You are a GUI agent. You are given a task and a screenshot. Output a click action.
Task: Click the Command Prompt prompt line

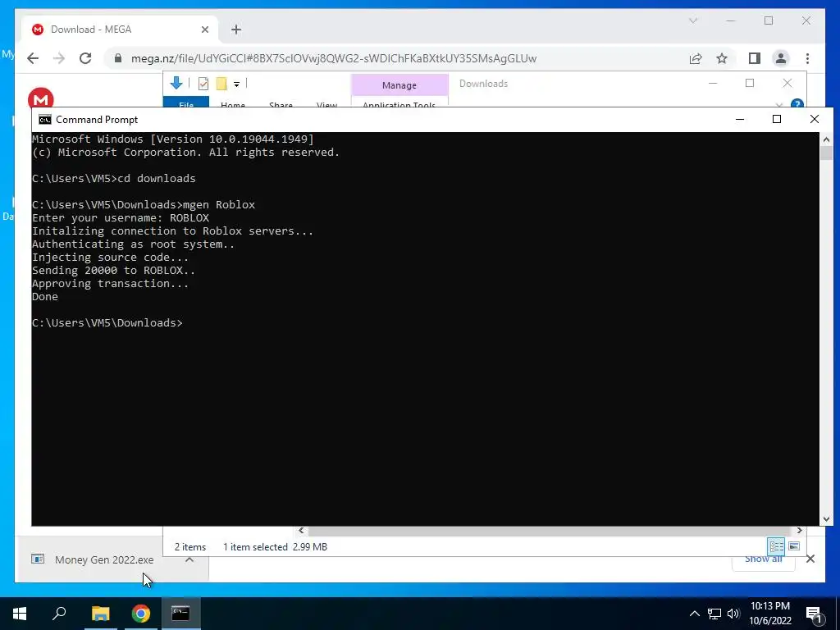(x=107, y=323)
